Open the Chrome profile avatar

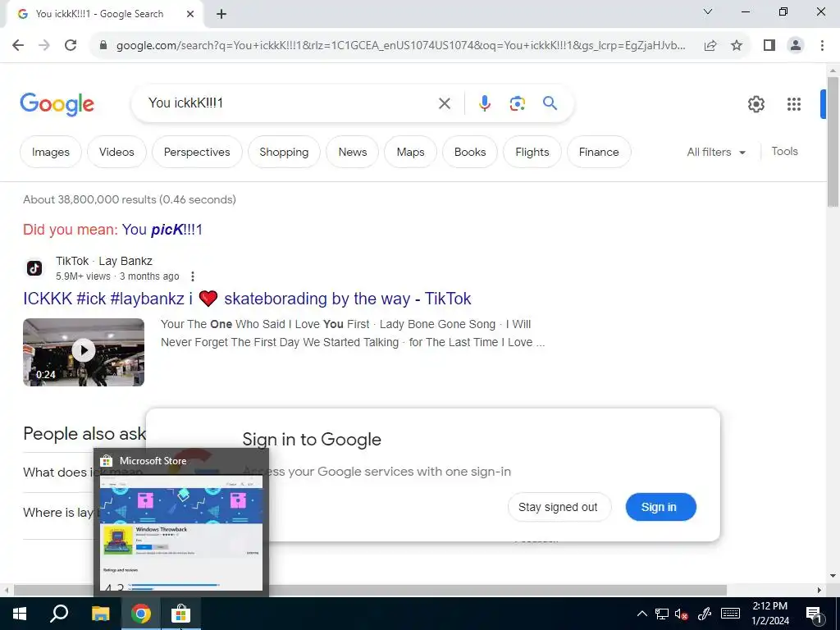tap(796, 46)
